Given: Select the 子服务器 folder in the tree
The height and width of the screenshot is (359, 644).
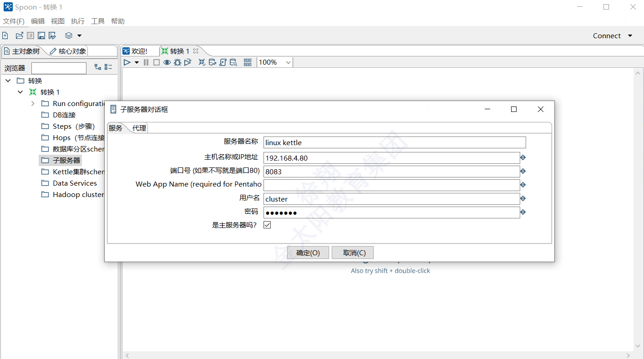Looking at the screenshot, I should [x=65, y=160].
